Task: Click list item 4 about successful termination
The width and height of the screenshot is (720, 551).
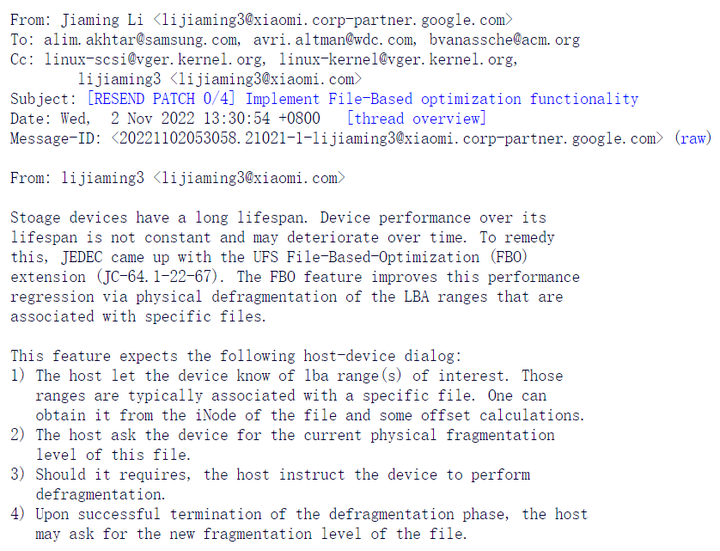Action: click(309, 523)
